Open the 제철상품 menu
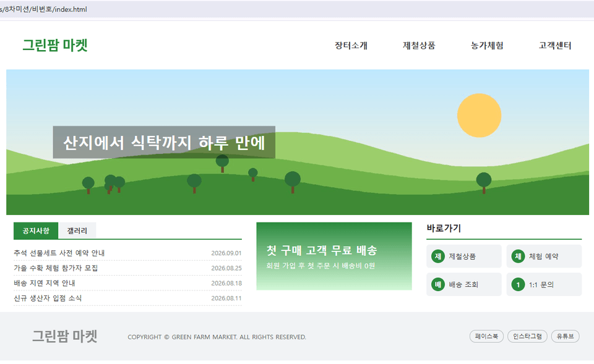594x364 pixels. pyautogui.click(x=419, y=45)
